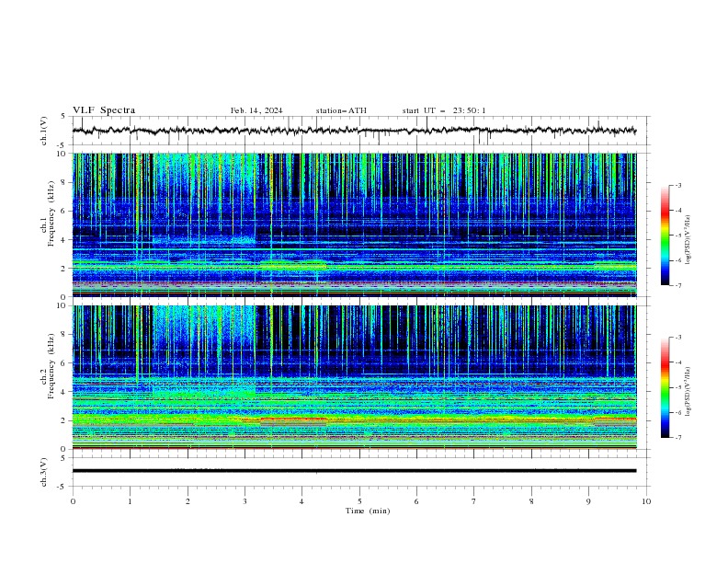
Task: Click the "-3" label on ch.2 color bar
Action: [677, 338]
